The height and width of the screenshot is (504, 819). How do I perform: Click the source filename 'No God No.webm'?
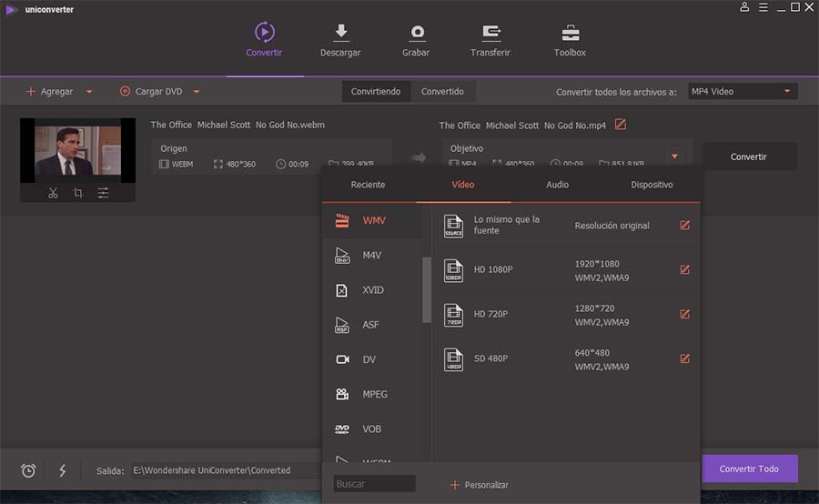click(238, 125)
